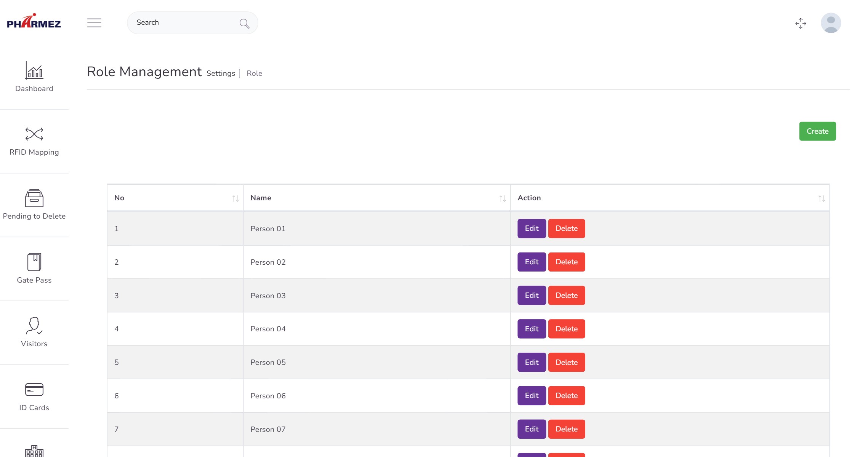Screen dimensions: 868x457
Task: Click the fullscreen arrows icon
Action: (x=801, y=23)
